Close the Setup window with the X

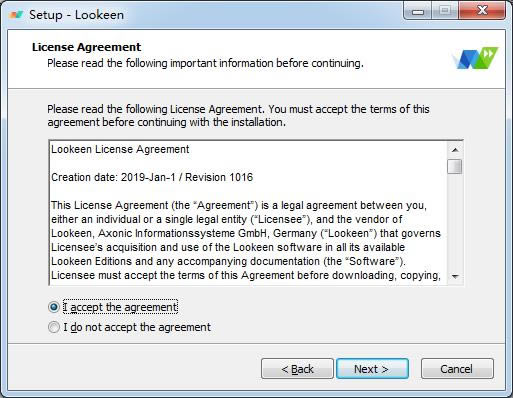pos(482,11)
